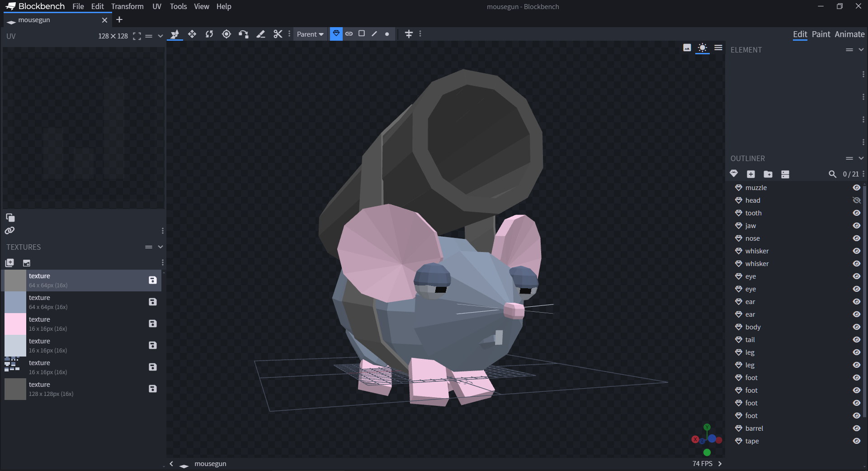This screenshot has height=471, width=868.
Task: Open the View menu
Action: 201,6
